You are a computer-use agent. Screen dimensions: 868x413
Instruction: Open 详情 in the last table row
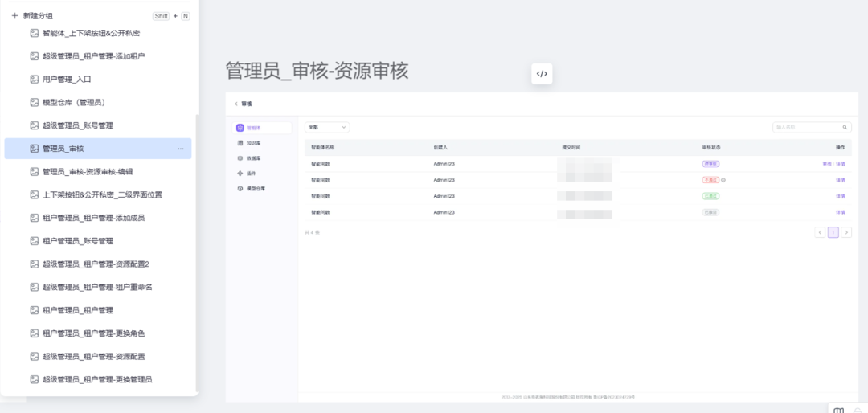click(841, 212)
